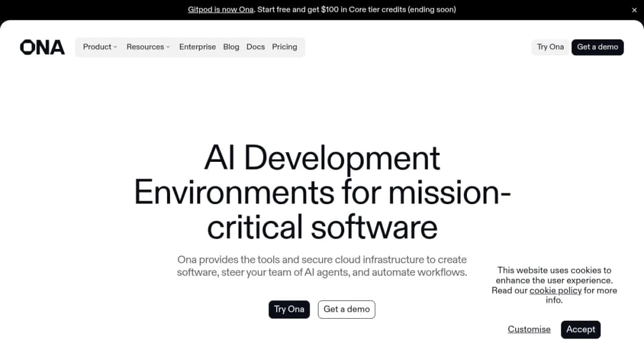Click Customise cookie settings
The height and width of the screenshot is (363, 644).
(529, 330)
